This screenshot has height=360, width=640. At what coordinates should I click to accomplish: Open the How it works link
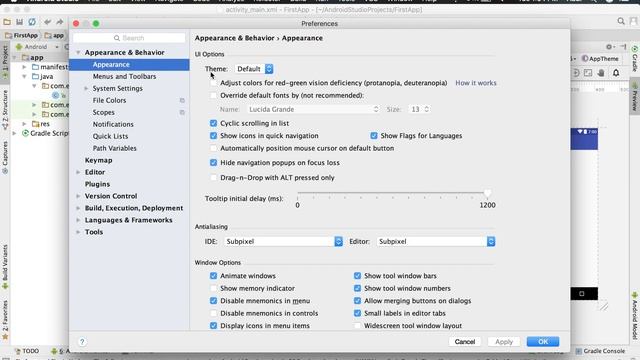[476, 83]
